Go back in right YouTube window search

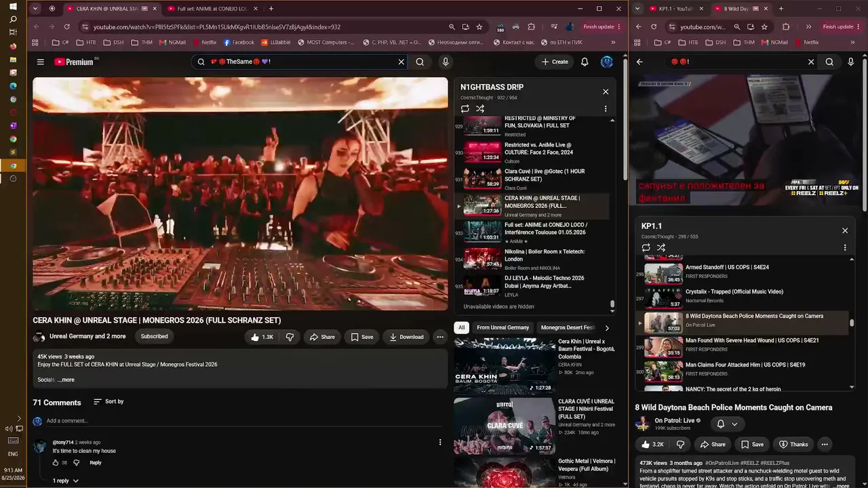[x=639, y=62]
